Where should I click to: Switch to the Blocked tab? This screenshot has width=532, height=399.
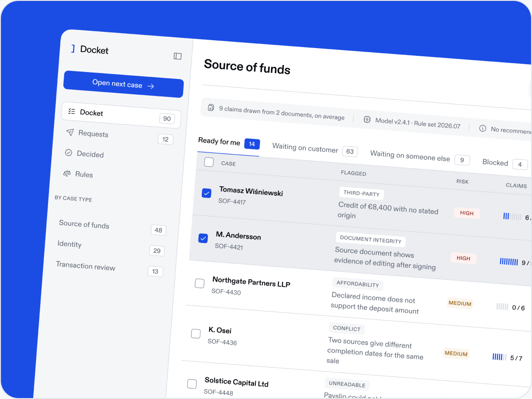(505, 163)
